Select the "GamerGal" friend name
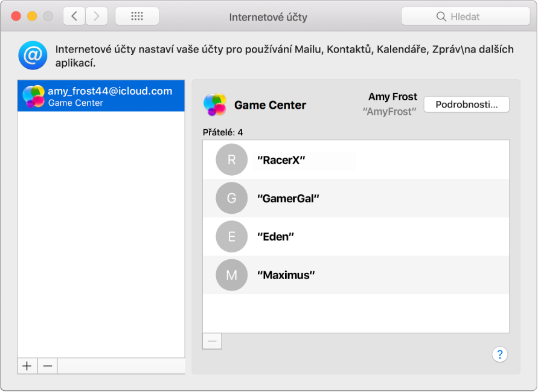538x392 pixels. click(288, 198)
